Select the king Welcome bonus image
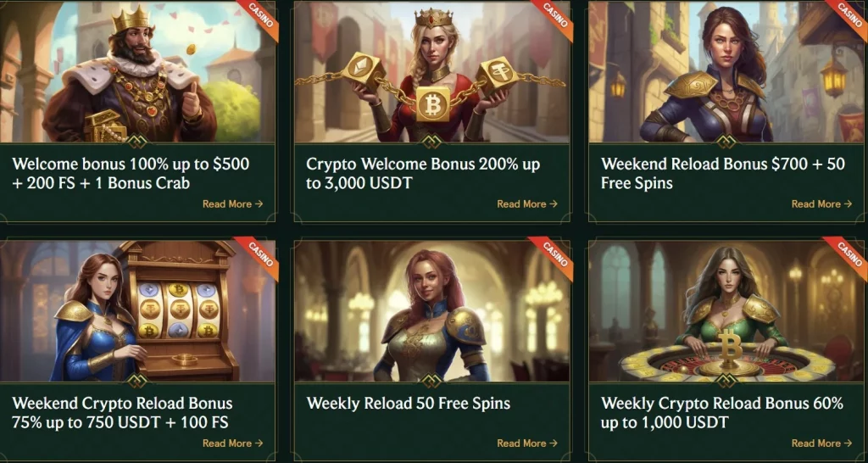 [x=137, y=71]
